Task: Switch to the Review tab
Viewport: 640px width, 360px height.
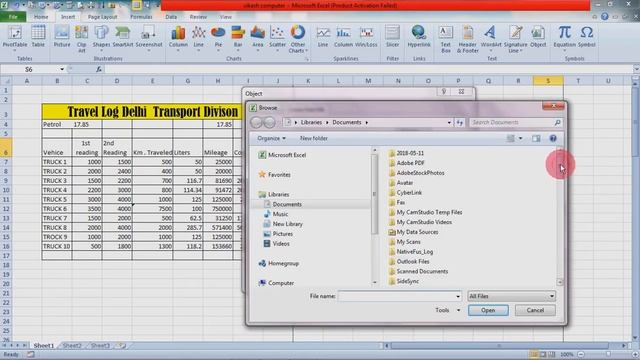Action: [x=198, y=17]
